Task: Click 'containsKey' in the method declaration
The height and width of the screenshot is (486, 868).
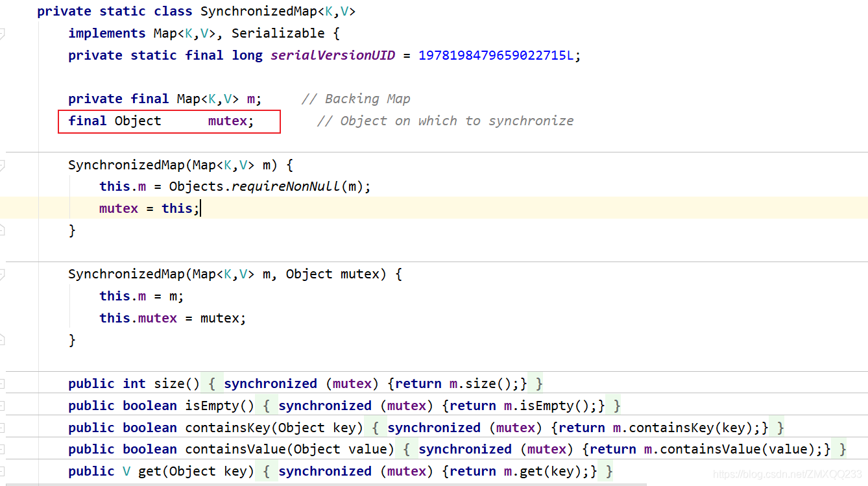Action: tap(228, 428)
